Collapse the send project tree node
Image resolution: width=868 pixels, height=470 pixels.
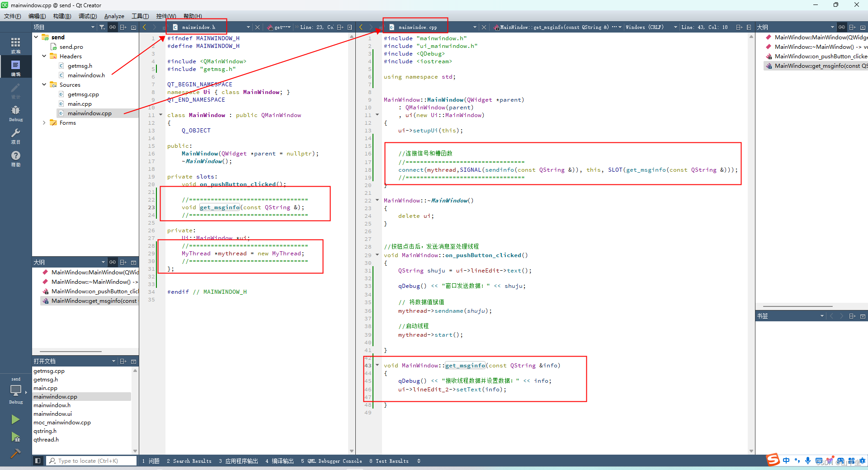pos(36,37)
